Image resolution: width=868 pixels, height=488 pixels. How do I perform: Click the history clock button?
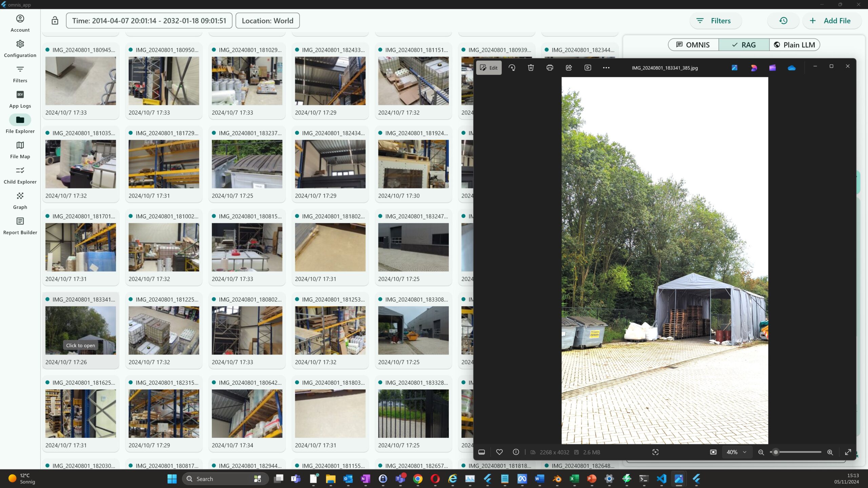[783, 21]
